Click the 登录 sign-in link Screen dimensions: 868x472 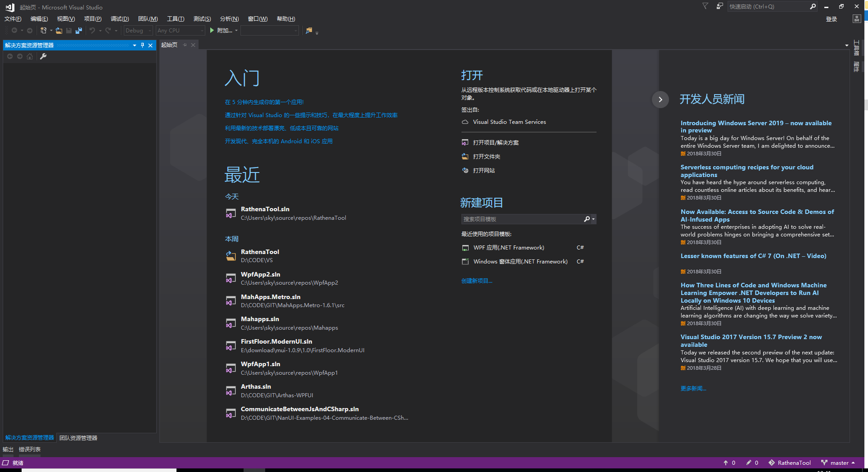pos(832,19)
